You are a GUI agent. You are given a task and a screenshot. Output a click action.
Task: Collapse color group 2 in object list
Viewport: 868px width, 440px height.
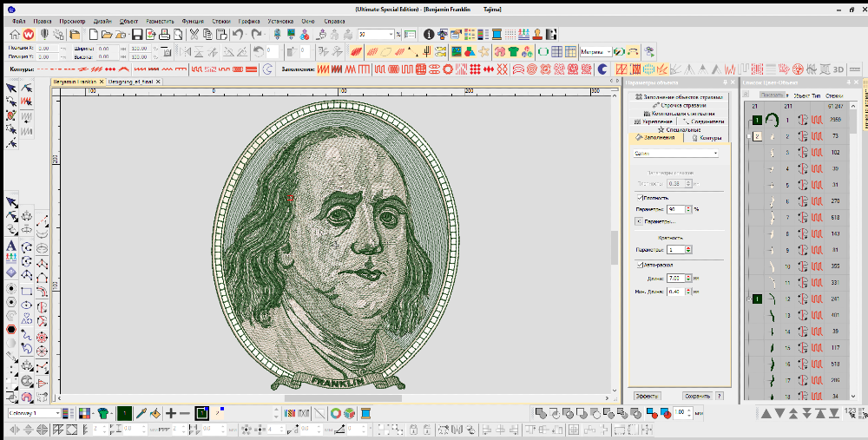pyautogui.click(x=747, y=136)
